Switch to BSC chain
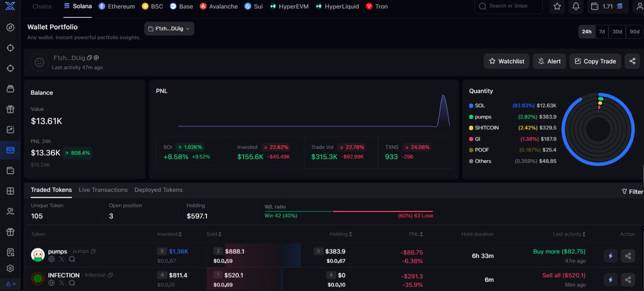 pyautogui.click(x=152, y=6)
